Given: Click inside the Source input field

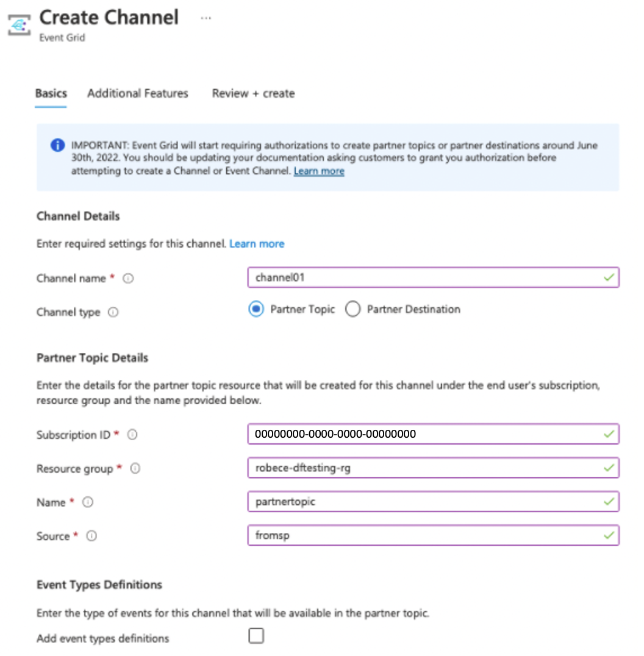Looking at the screenshot, I should [427, 535].
